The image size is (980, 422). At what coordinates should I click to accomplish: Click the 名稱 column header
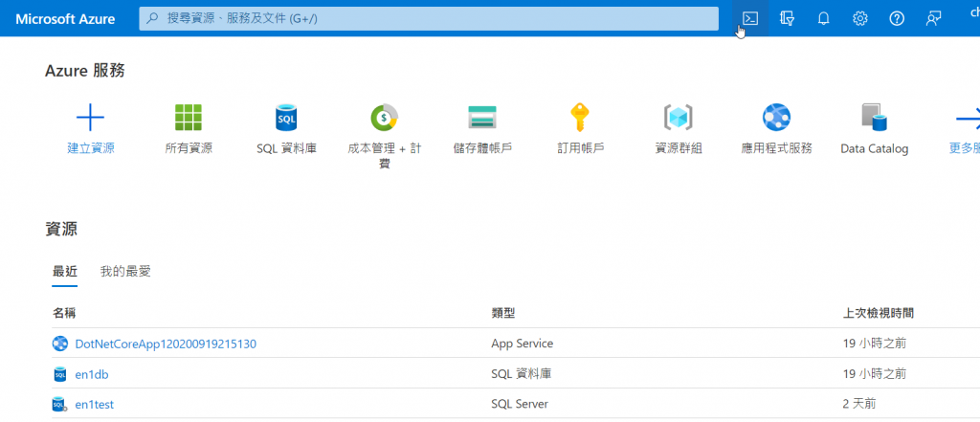click(64, 313)
